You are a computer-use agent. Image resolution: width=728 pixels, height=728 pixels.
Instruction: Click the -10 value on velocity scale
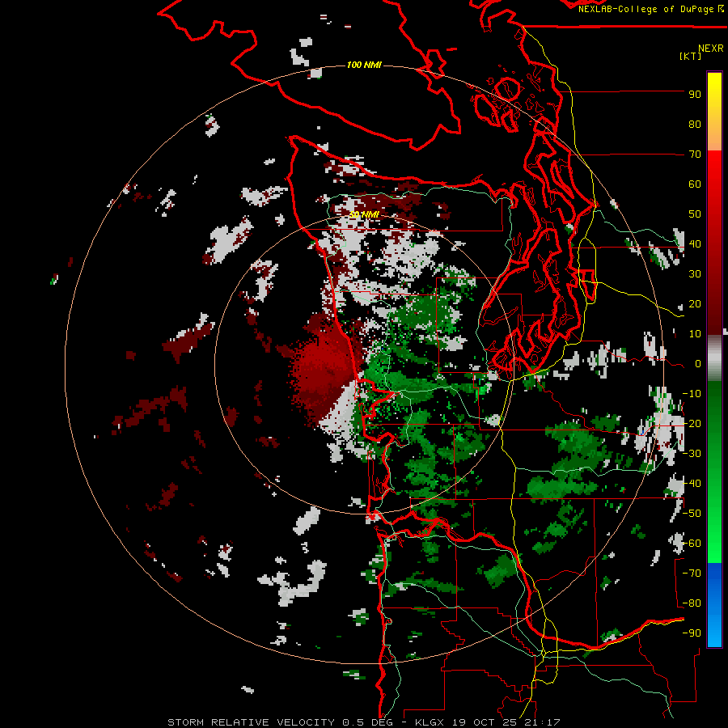click(692, 394)
